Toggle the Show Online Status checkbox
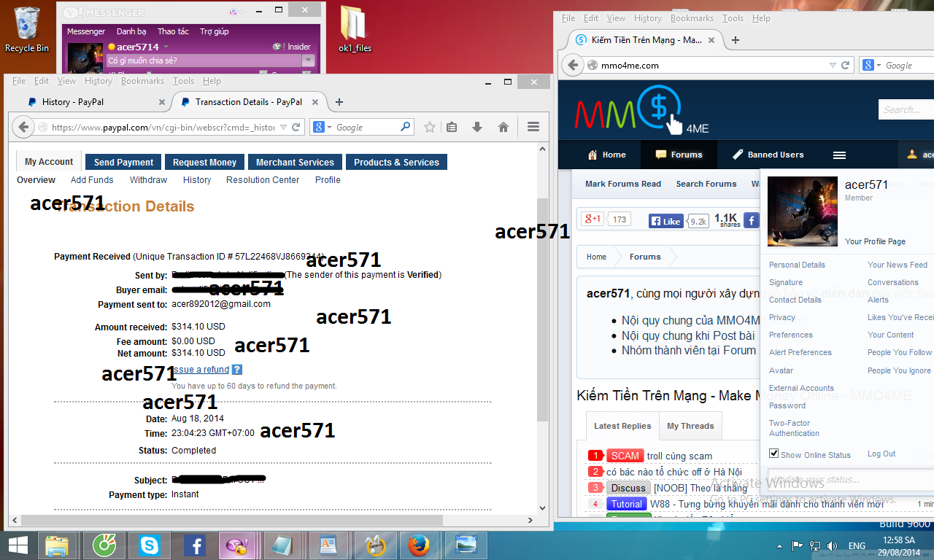The width and height of the screenshot is (934, 560). (774, 454)
